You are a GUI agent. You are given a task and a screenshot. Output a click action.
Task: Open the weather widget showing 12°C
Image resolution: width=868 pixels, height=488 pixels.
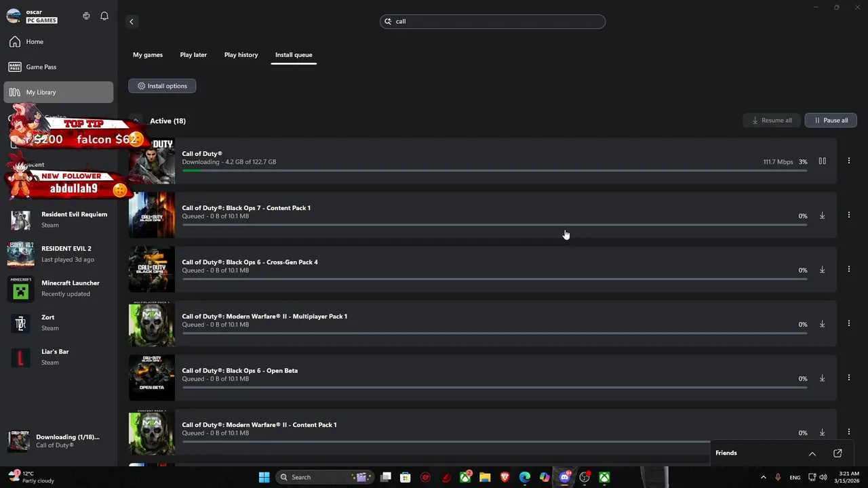click(31, 477)
